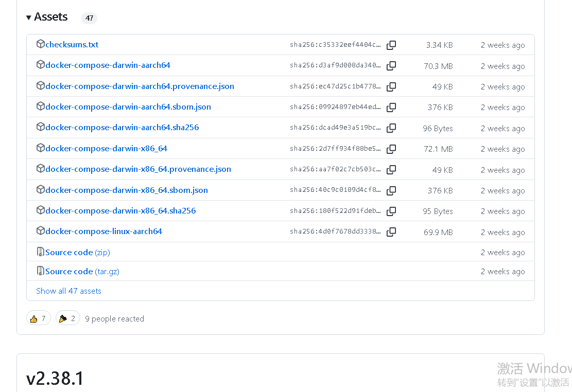Click the 9 people reacted text
Image resolution: width=572 pixels, height=392 pixels.
pos(114,319)
